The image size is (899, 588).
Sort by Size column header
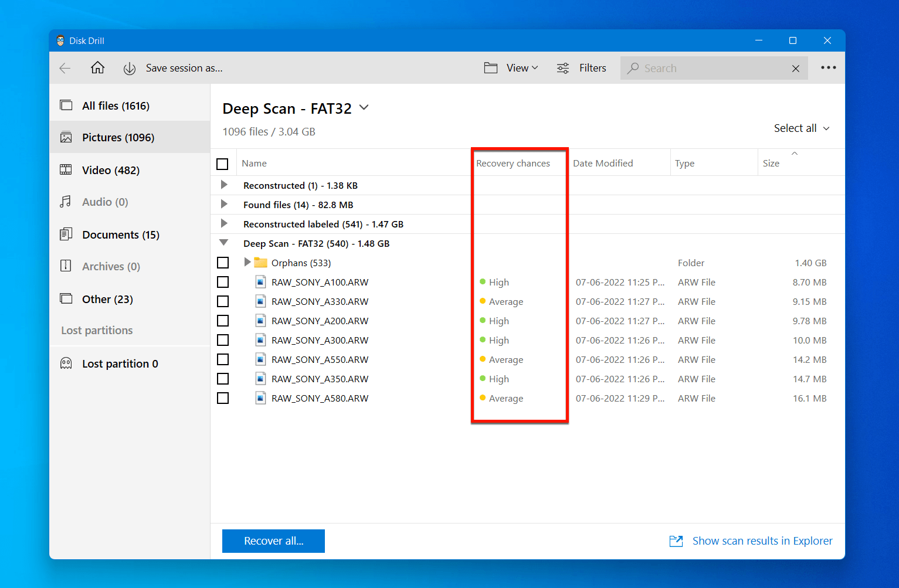(771, 164)
